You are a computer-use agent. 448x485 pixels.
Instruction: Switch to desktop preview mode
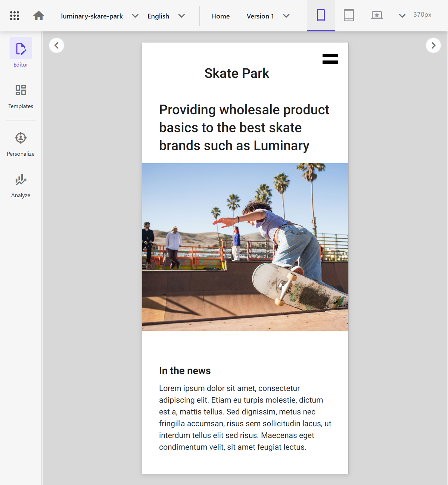coord(377,15)
